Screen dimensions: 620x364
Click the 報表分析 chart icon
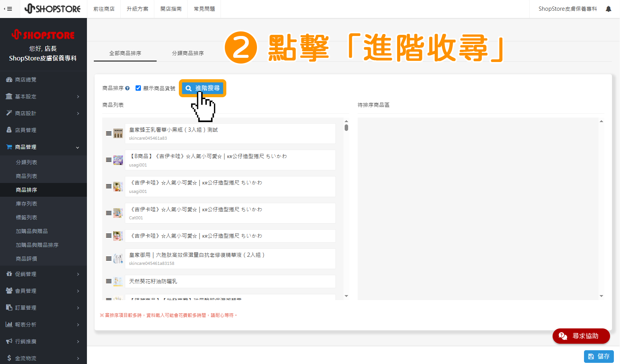click(9, 324)
